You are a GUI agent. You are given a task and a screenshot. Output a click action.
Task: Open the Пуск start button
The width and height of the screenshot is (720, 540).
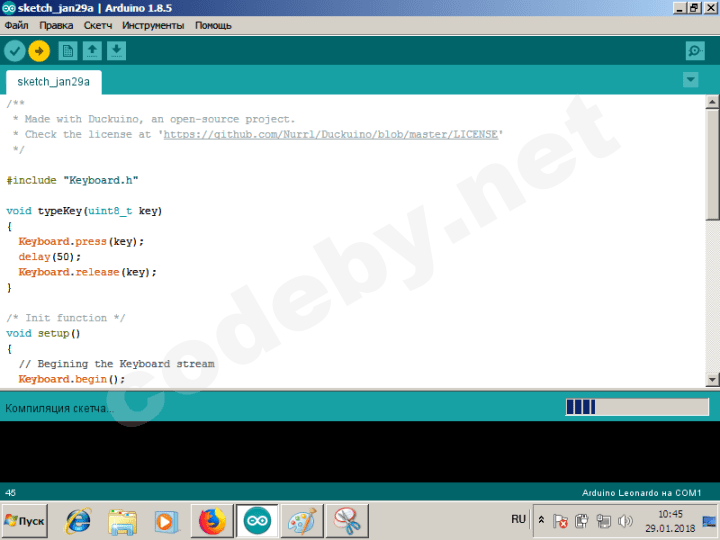point(25,521)
